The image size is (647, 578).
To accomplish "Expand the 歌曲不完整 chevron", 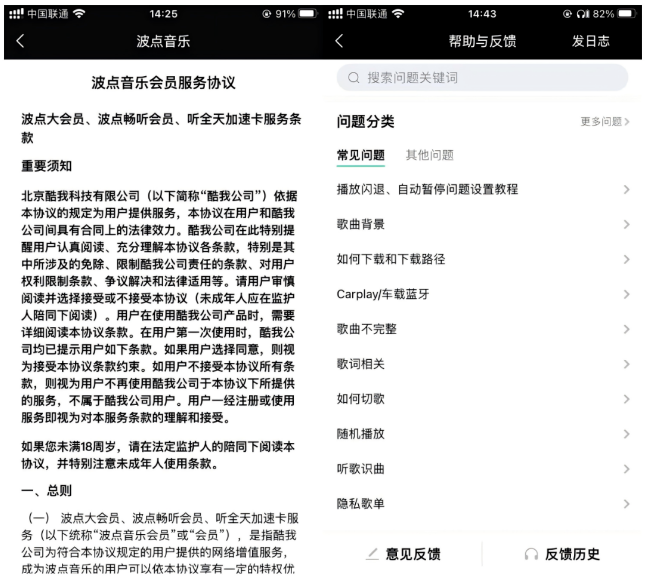I will point(626,329).
